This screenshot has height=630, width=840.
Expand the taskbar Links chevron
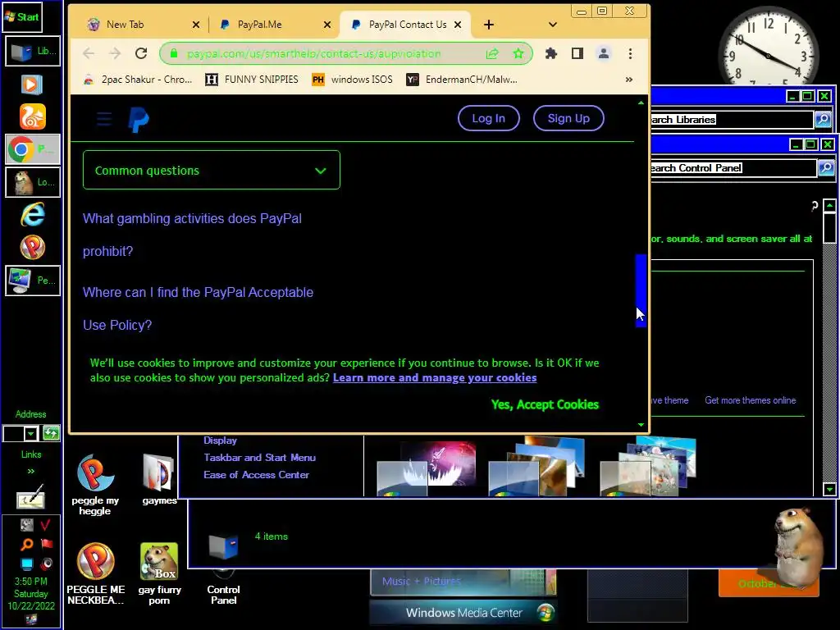(x=31, y=471)
